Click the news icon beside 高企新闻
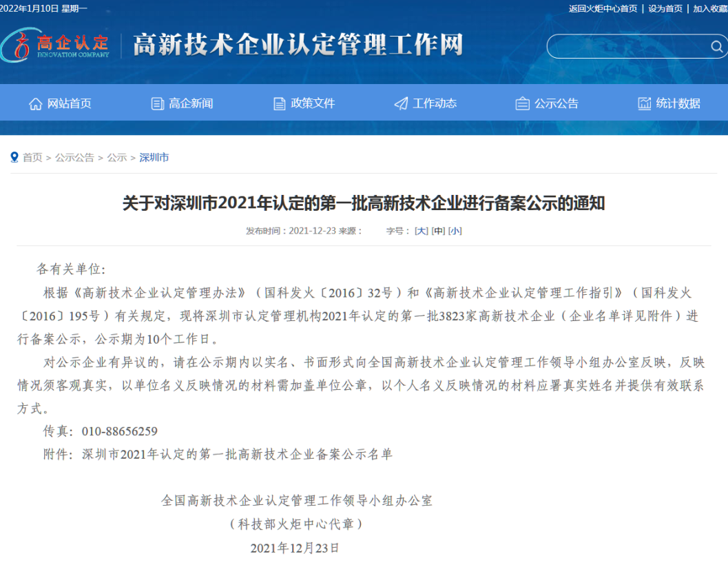This screenshot has width=728, height=567. (x=158, y=103)
